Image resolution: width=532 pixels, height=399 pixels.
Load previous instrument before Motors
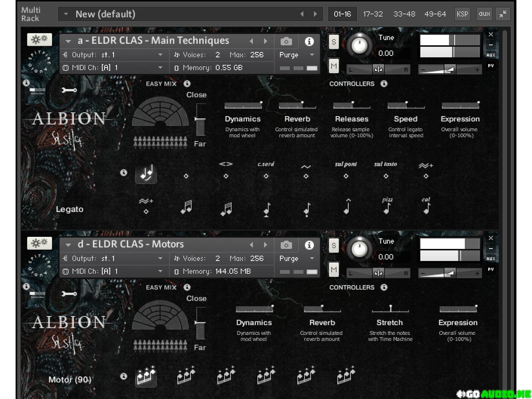coord(251,245)
